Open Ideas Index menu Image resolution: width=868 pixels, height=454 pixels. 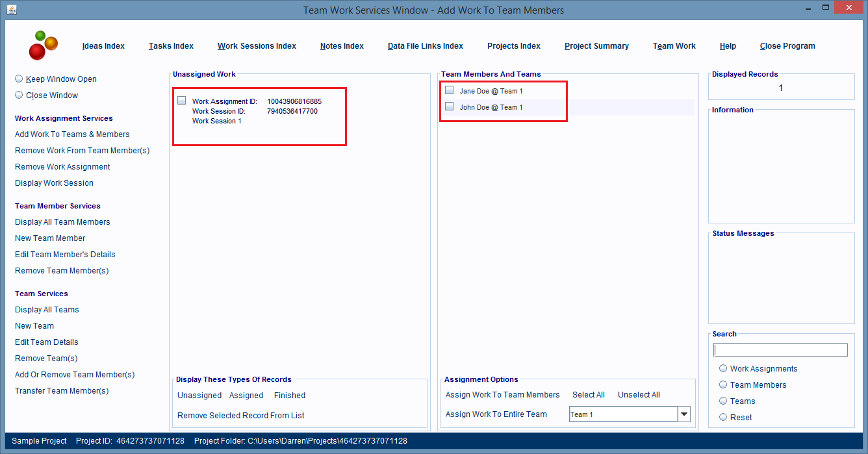coord(103,46)
